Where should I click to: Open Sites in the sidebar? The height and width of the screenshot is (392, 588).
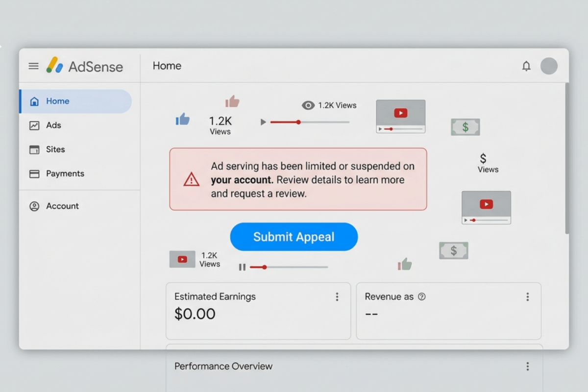point(55,149)
